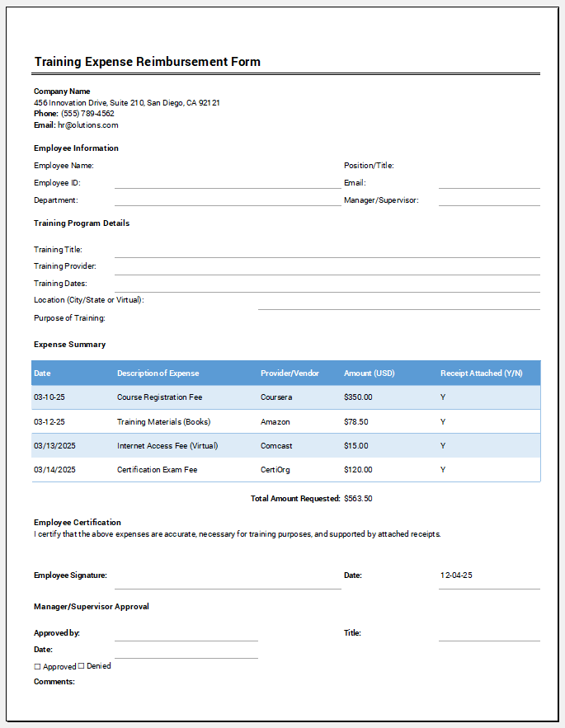Click the Training Title blank line
Viewport: 565px width, 728px height.
pyautogui.click(x=327, y=251)
